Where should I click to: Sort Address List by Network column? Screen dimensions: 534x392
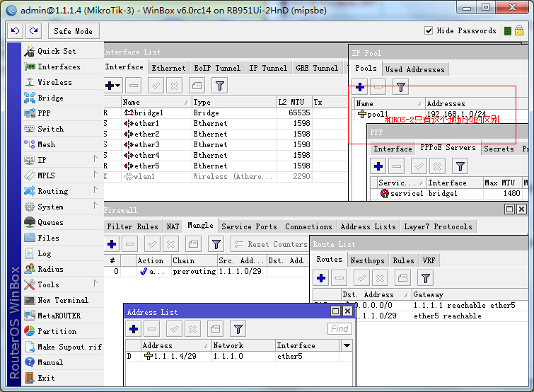click(x=243, y=346)
